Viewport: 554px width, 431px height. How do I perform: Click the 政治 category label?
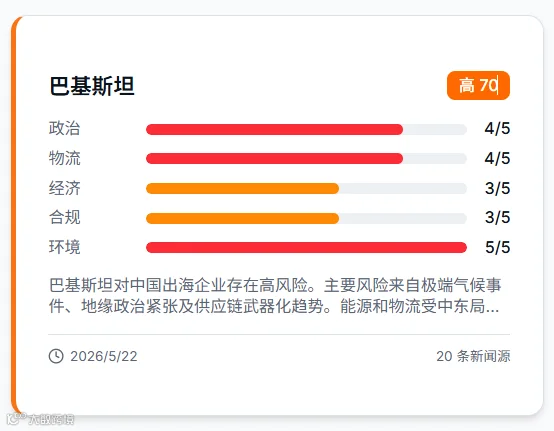tap(65, 128)
